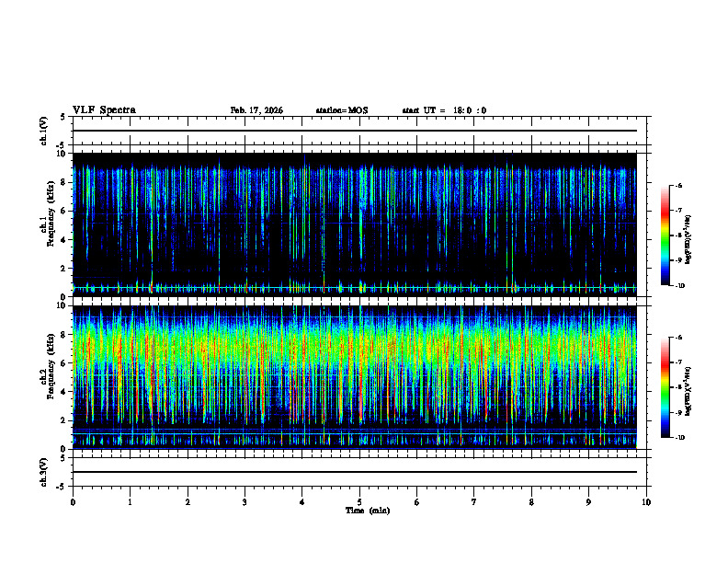Screen dimensions: 728x563
Task: Select the ch.2 colorbar log(PSD) unit label
Action: point(688,391)
